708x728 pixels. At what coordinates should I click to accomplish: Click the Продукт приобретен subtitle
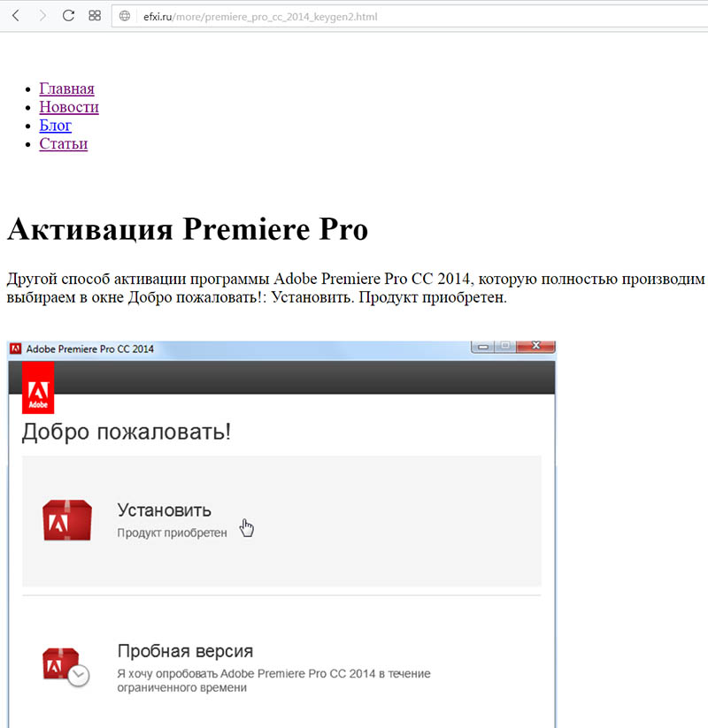(172, 533)
